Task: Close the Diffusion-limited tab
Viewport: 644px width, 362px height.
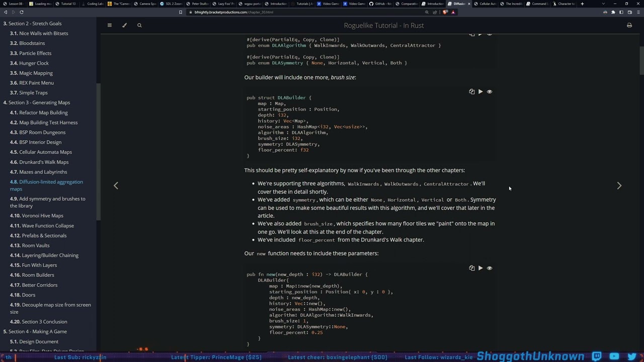Action: tap(469, 4)
